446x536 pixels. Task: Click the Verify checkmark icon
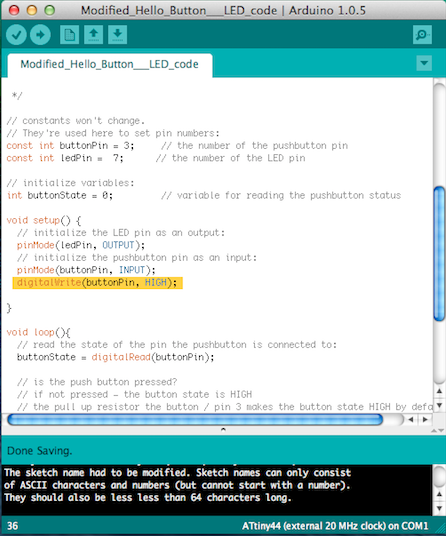[16, 35]
